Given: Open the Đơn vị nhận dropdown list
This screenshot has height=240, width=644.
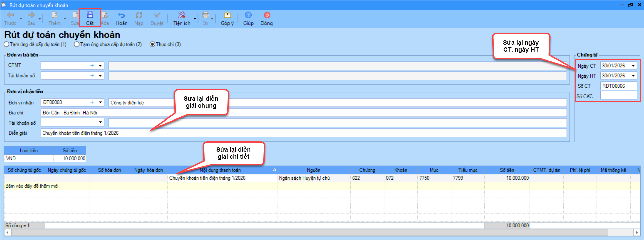Looking at the screenshot, I should tap(100, 102).
